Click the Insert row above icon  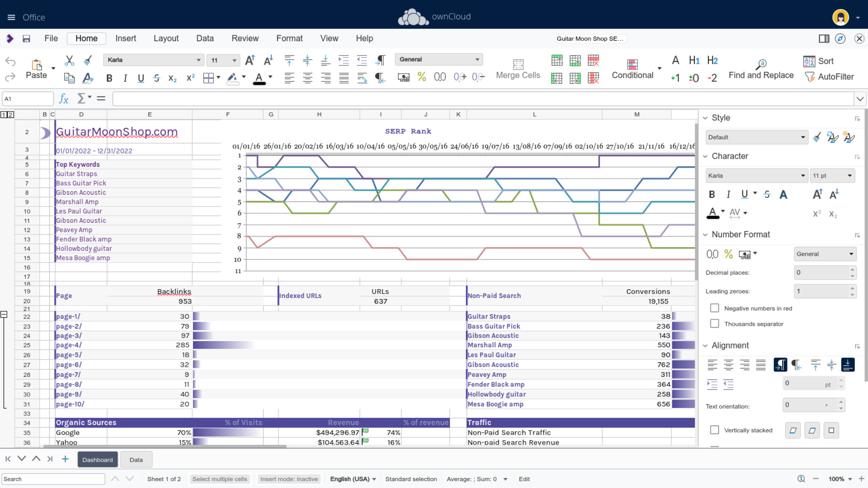point(557,60)
